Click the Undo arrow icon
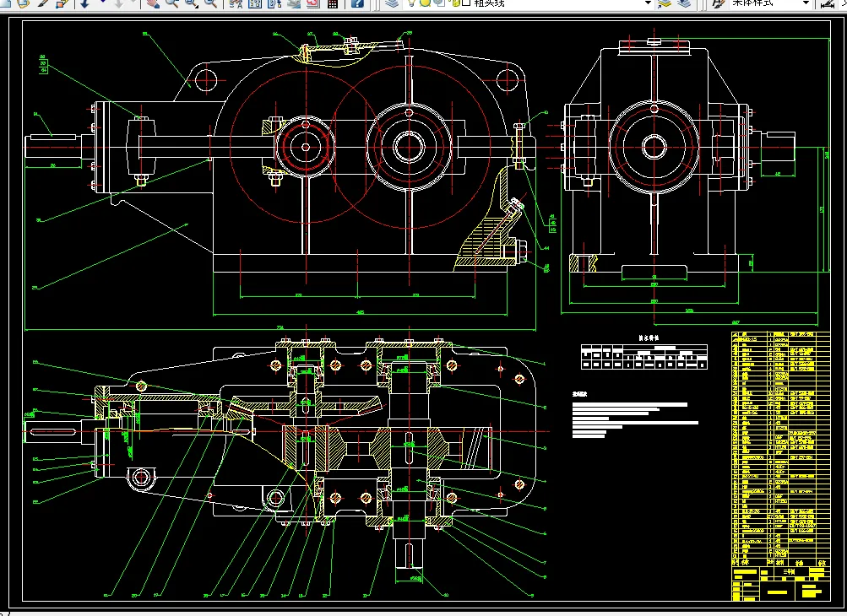The height and width of the screenshot is (616, 847). click(86, 3)
